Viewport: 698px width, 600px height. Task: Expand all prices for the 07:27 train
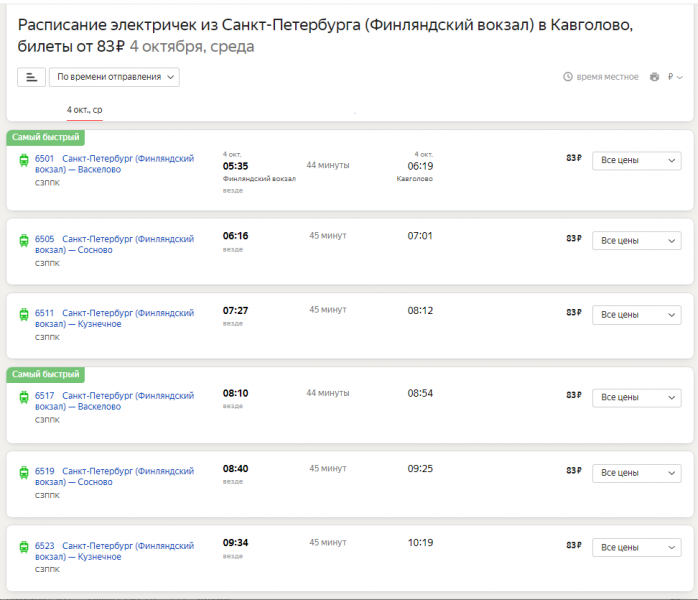coord(636,315)
